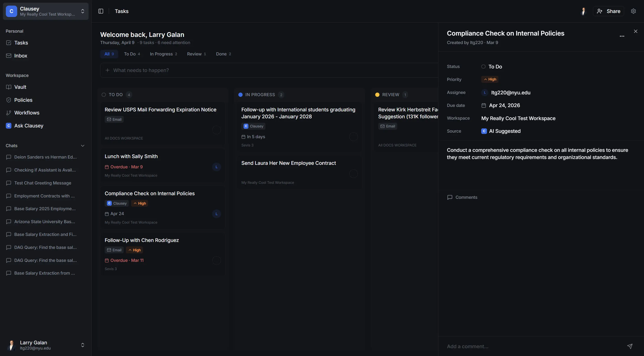
Task: Open the settings gear icon
Action: 633,11
